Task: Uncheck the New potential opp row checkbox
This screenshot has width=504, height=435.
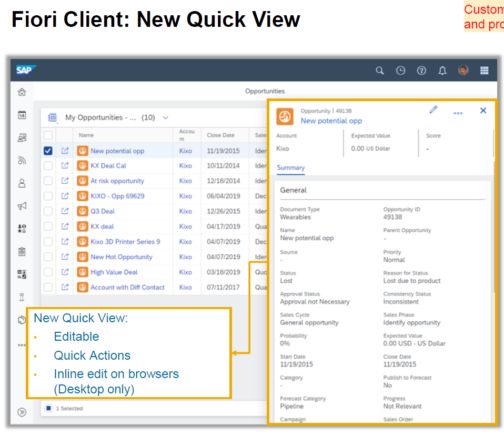Action: [x=48, y=151]
